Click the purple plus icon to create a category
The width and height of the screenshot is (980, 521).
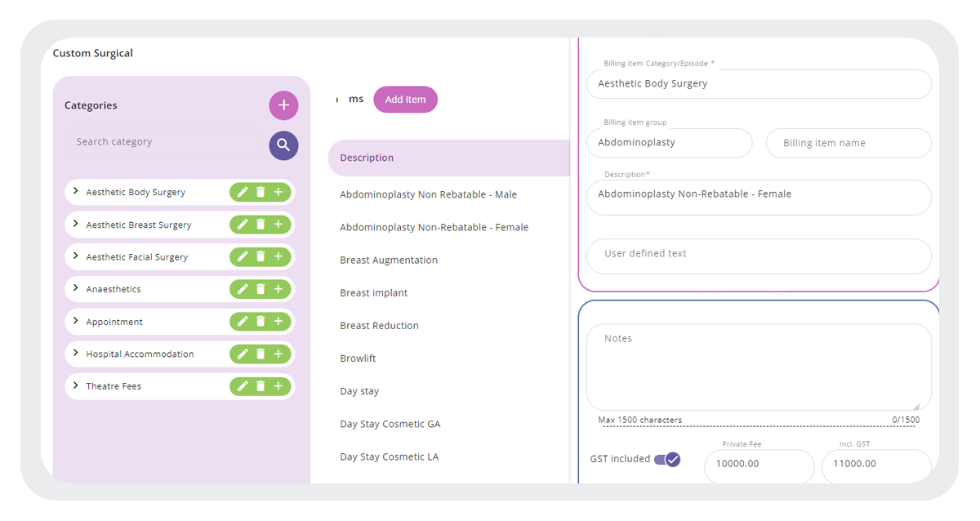tap(283, 105)
